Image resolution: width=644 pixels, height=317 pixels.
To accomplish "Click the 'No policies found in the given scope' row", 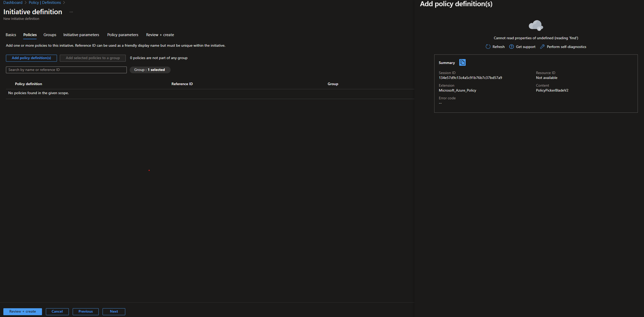I will pos(210,93).
